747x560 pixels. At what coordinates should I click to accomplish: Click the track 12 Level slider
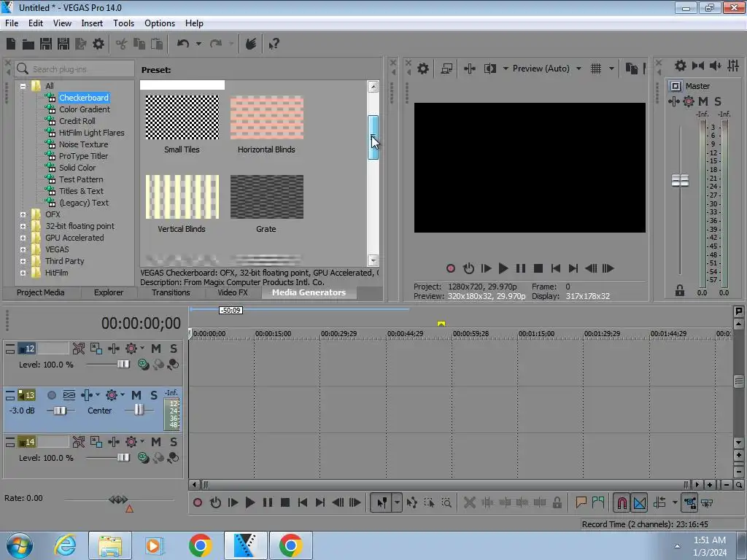(x=123, y=365)
